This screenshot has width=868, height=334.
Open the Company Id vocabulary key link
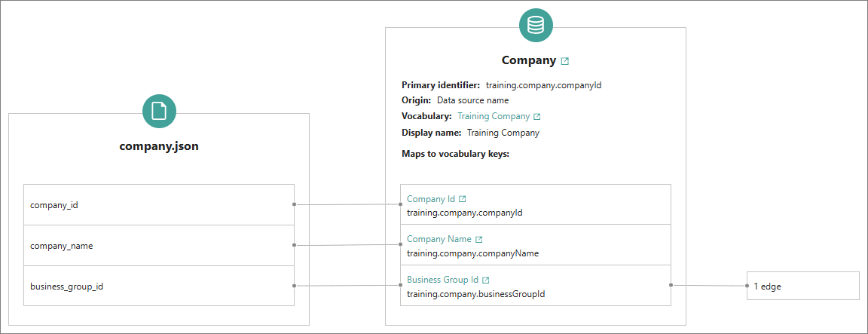click(x=431, y=199)
